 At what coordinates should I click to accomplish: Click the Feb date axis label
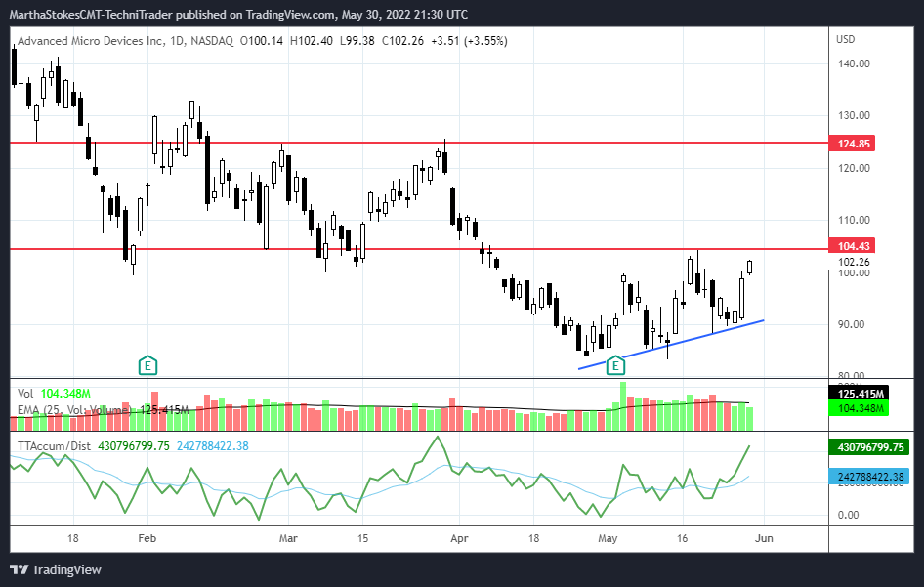point(147,538)
